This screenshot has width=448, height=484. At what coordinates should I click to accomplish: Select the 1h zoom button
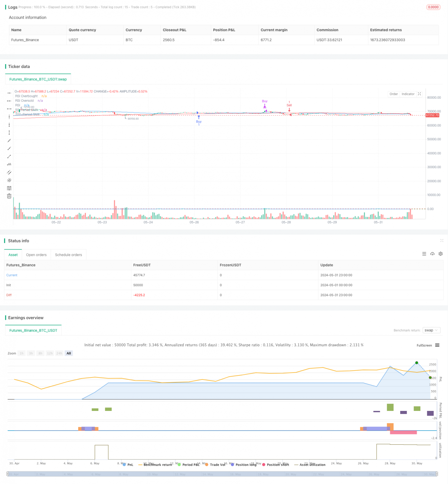22,353
